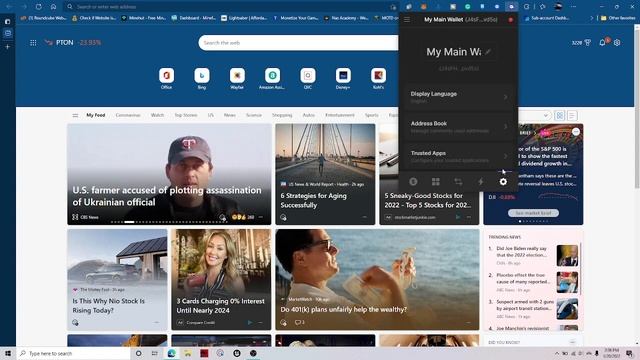The image size is (640, 360).
Task: Open the tab actions menu icon in sidebar
Action: click(x=7, y=21)
